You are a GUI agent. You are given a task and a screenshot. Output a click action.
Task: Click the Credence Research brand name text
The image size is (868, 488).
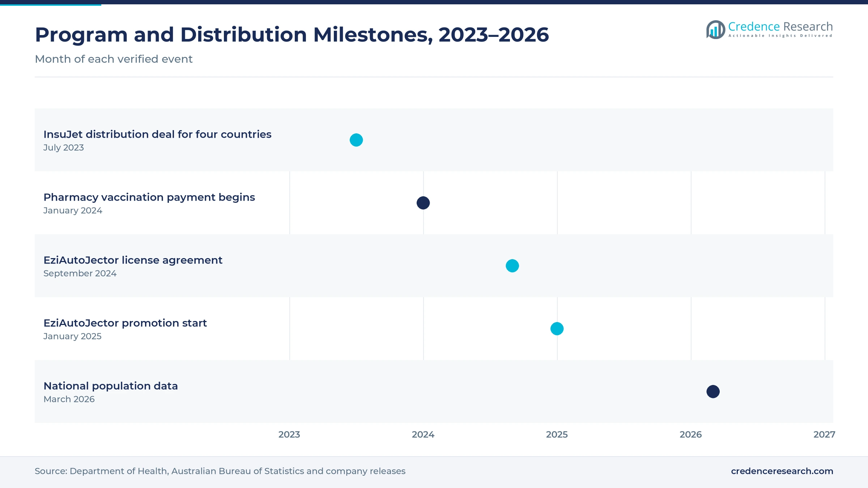click(780, 26)
